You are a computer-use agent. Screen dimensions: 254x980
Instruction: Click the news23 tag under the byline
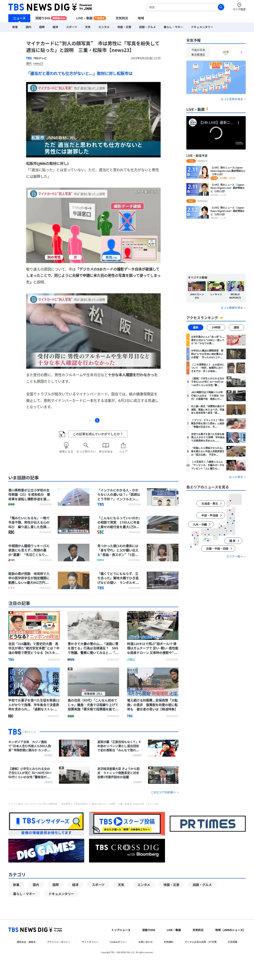tap(38, 64)
